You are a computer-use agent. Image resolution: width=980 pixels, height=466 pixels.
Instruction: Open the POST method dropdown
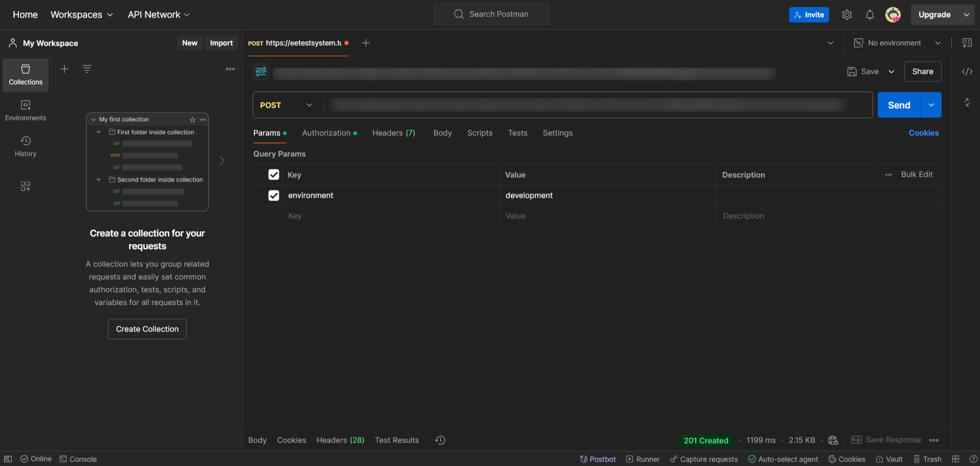point(287,105)
